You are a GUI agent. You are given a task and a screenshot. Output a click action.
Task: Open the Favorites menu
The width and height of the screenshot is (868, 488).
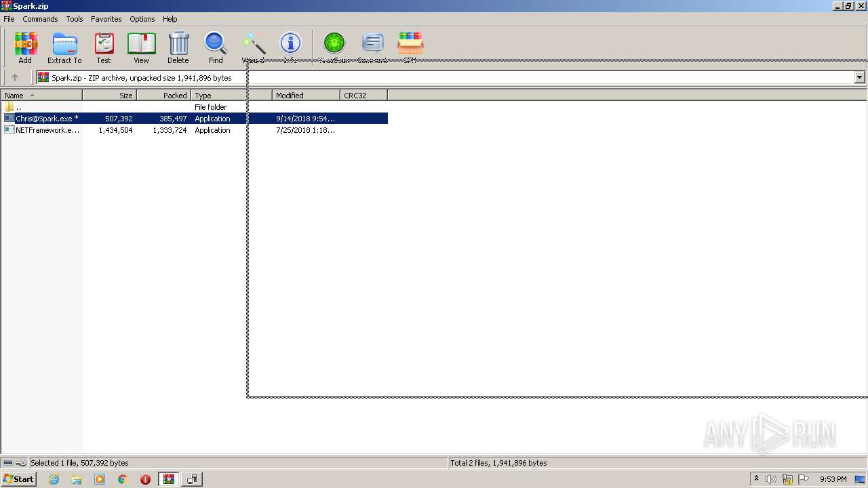coord(106,19)
